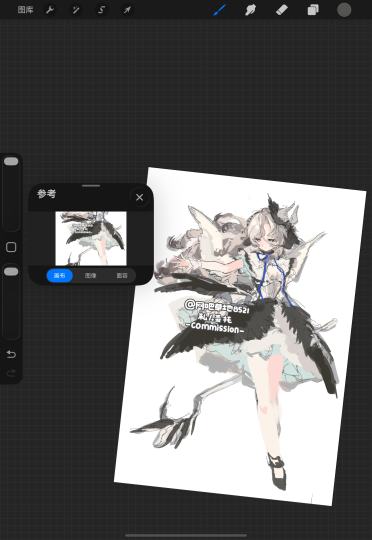
Task: Close the Reference (参考) panel
Action: 139,197
